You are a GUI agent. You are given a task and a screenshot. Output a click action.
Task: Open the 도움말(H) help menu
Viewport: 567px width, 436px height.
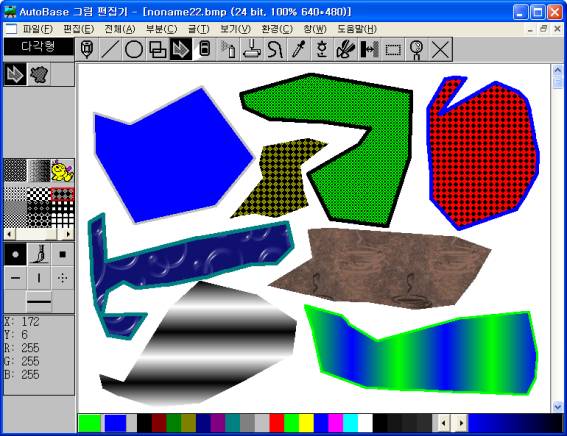[x=357, y=29]
